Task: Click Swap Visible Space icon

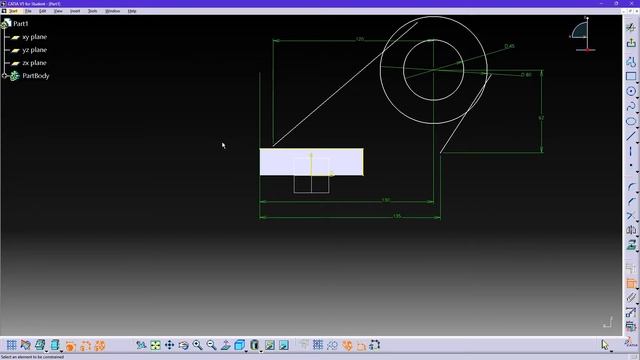Action: [284, 345]
